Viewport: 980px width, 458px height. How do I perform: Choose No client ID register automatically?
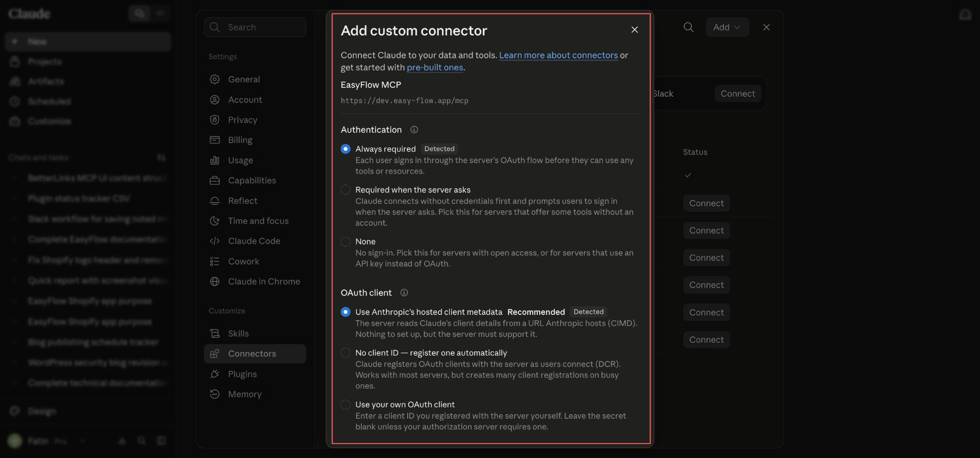point(345,353)
